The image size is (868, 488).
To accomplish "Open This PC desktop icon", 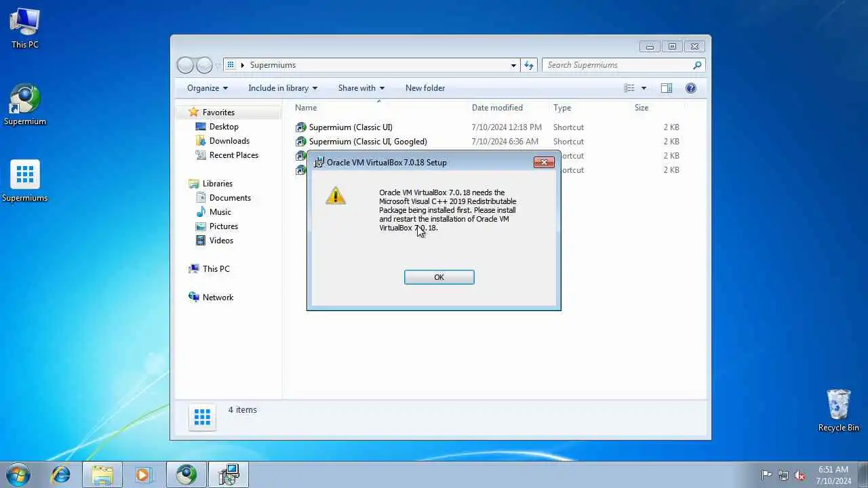I will (25, 28).
